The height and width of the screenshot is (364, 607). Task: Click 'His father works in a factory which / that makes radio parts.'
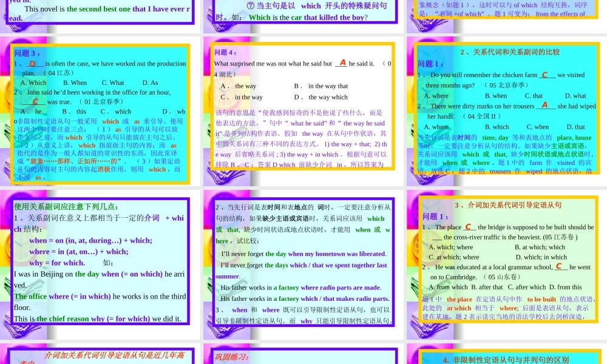pos(305,299)
